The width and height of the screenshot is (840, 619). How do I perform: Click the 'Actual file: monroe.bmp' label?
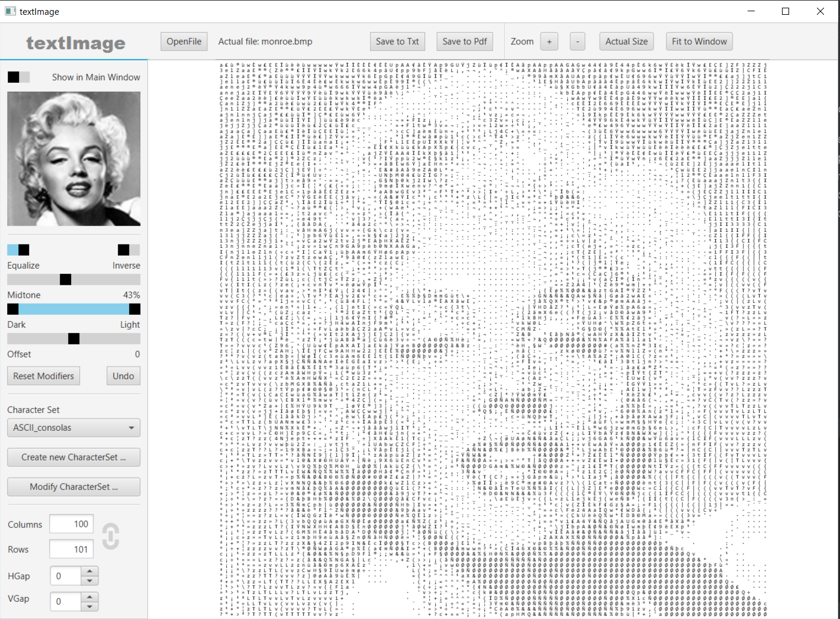[265, 41]
